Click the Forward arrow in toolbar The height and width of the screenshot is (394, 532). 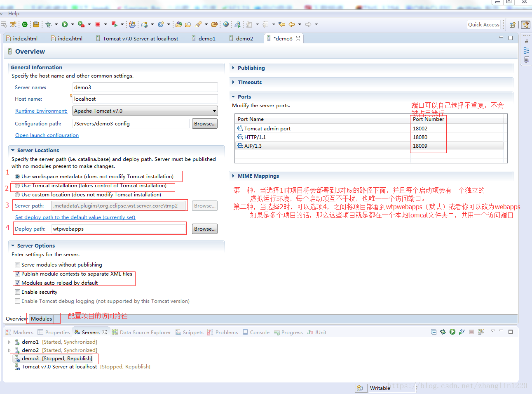coord(308,24)
